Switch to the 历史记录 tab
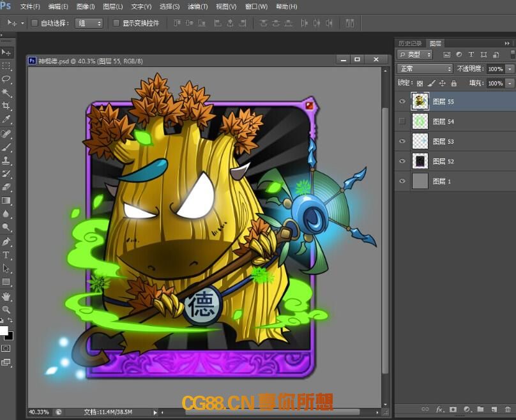Image resolution: width=516 pixels, height=420 pixels. (x=410, y=43)
